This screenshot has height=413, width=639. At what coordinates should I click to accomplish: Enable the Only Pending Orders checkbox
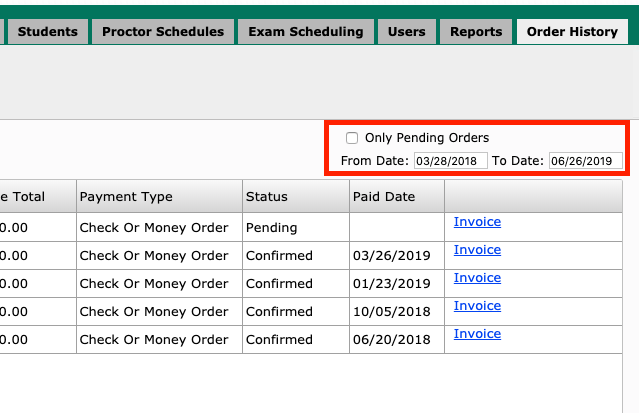(352, 138)
